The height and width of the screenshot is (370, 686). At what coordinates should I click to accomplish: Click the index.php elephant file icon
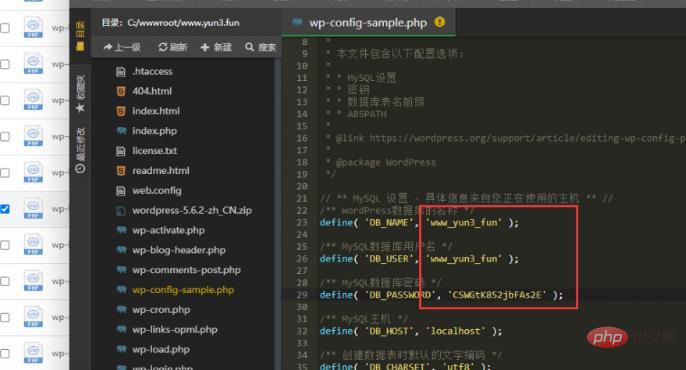(121, 131)
